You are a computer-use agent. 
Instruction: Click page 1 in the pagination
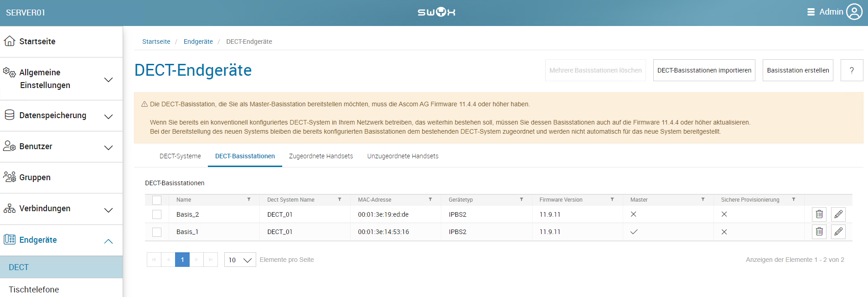coord(182,260)
